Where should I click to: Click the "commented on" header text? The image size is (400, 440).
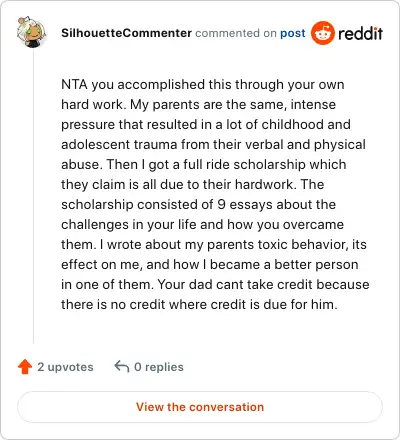click(236, 33)
